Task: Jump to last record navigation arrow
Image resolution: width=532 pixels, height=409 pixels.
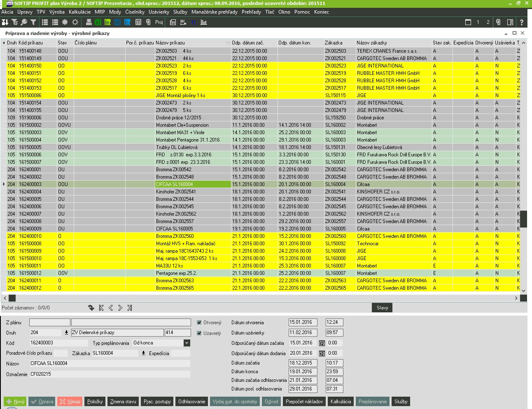Action: click(x=130, y=308)
